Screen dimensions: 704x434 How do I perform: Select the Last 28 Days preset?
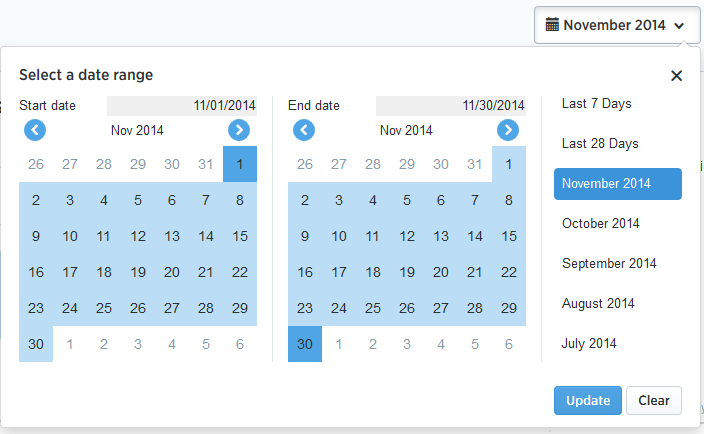pos(600,144)
